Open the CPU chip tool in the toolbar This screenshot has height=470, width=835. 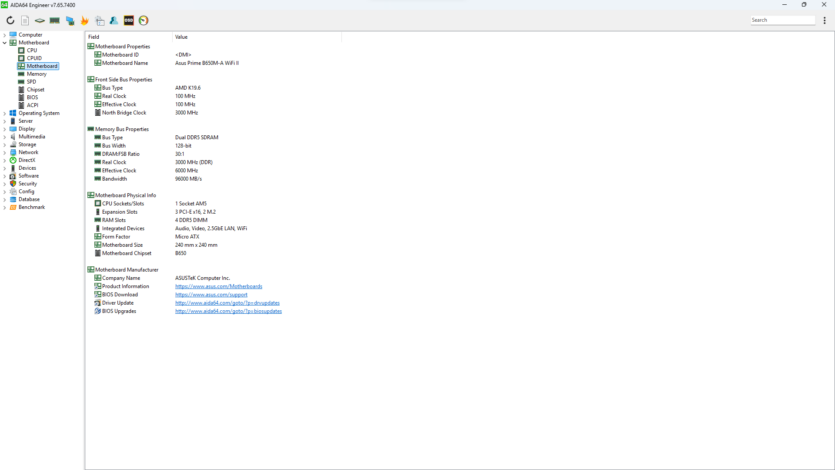[x=40, y=21]
